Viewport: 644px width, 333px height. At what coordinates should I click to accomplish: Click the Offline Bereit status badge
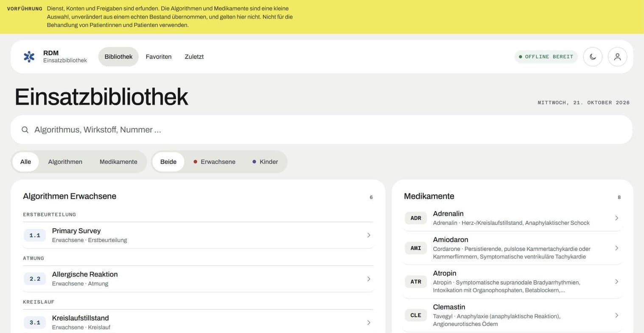click(x=546, y=56)
